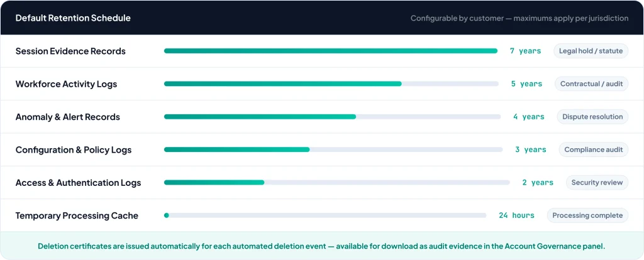Click the Temporary Processing Cache label
Image resolution: width=644 pixels, height=260 pixels.
(x=77, y=215)
